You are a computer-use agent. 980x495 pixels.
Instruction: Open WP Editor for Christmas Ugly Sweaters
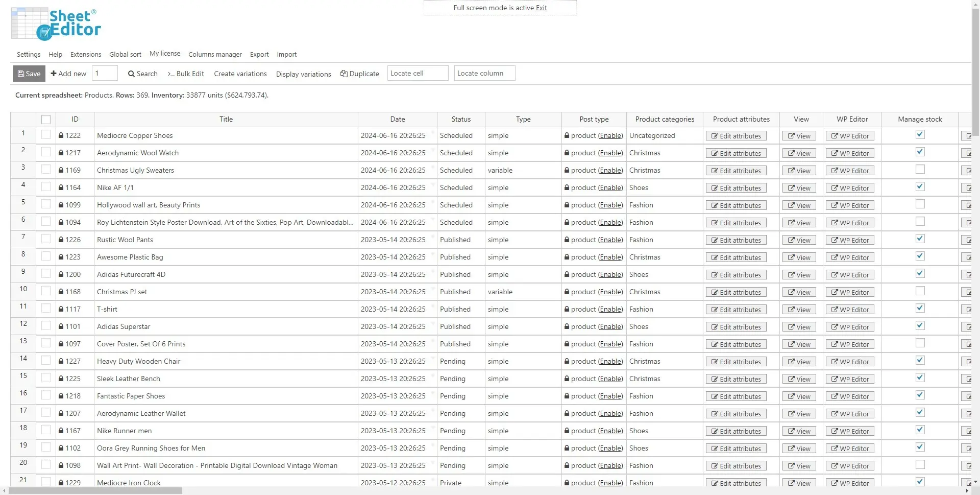click(850, 171)
